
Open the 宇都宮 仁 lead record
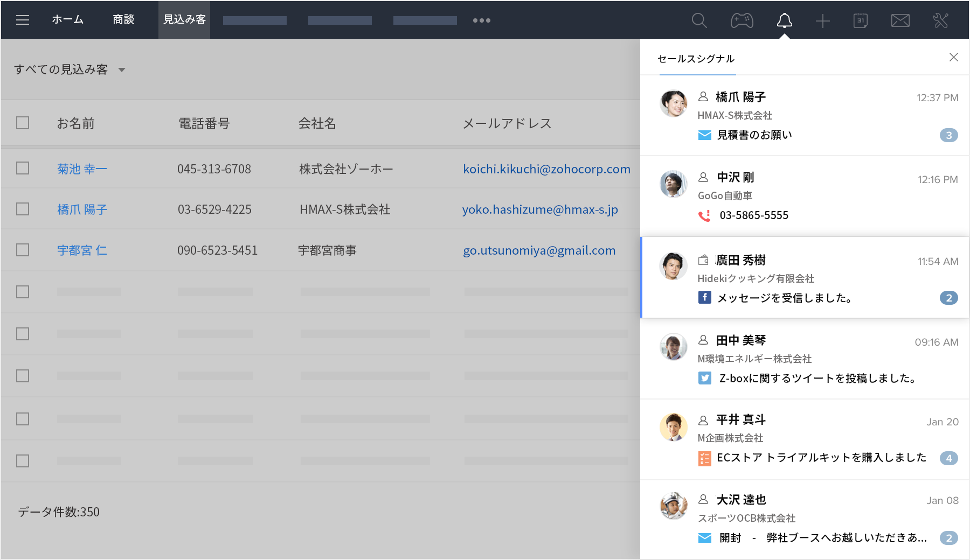[82, 250]
